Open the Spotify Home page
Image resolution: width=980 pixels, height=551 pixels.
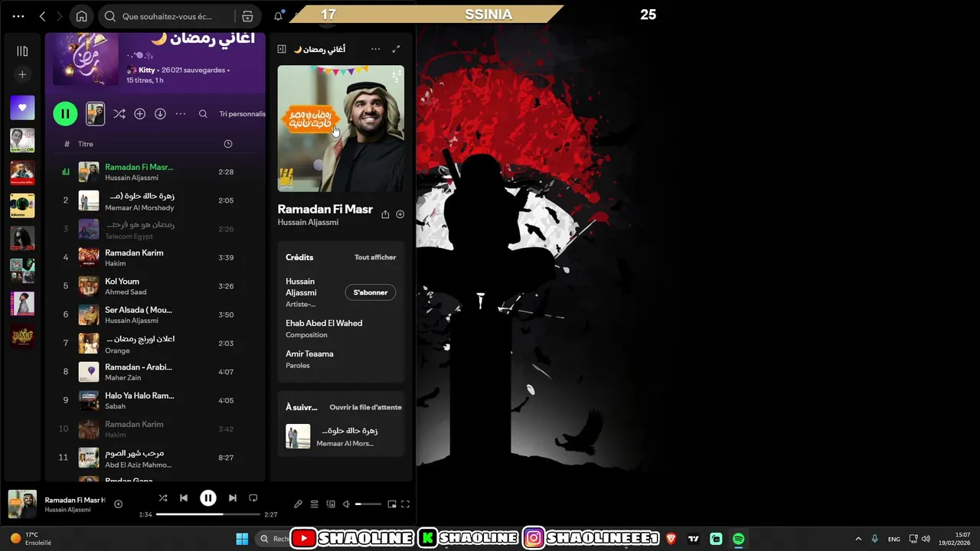pos(81,16)
